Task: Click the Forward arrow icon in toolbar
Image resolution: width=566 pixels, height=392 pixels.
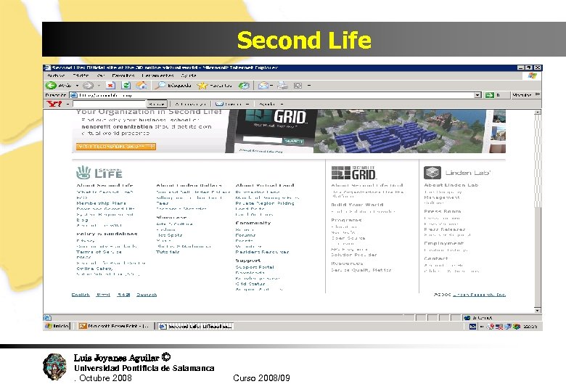Action: click(x=88, y=86)
